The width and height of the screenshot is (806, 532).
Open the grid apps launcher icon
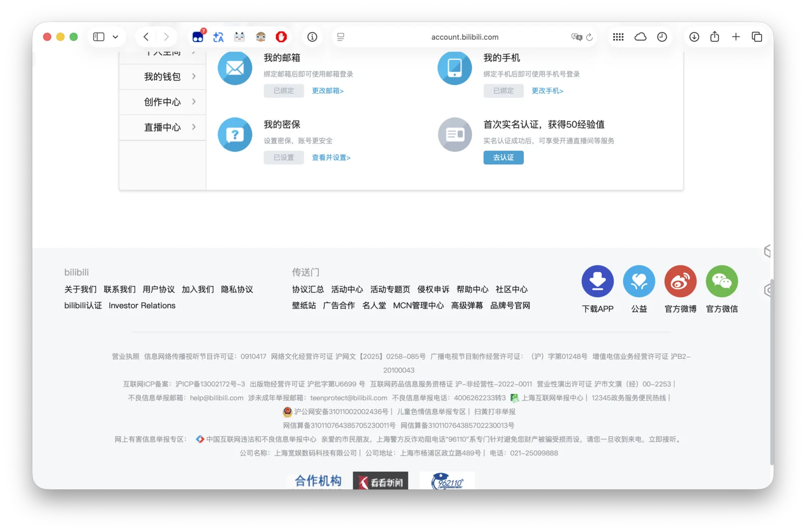[618, 37]
